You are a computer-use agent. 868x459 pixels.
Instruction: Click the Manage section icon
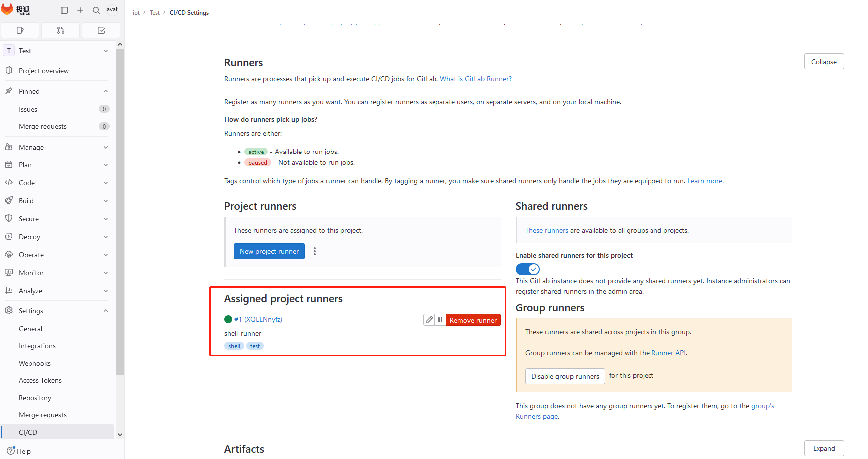(x=9, y=147)
